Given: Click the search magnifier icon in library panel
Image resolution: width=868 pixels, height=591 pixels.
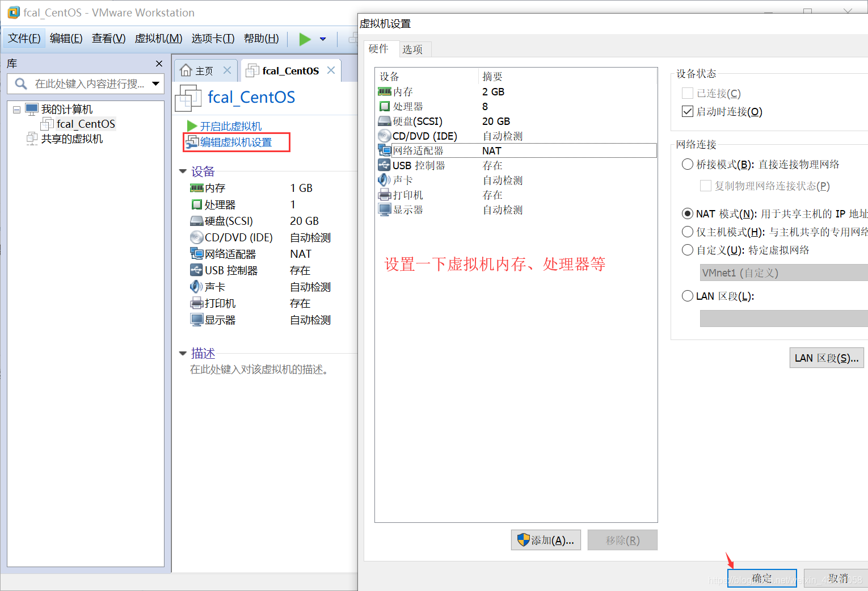Looking at the screenshot, I should 21,84.
